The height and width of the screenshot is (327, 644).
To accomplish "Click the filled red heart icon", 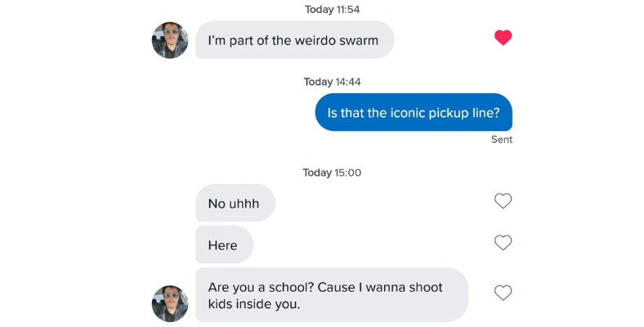I will (503, 38).
